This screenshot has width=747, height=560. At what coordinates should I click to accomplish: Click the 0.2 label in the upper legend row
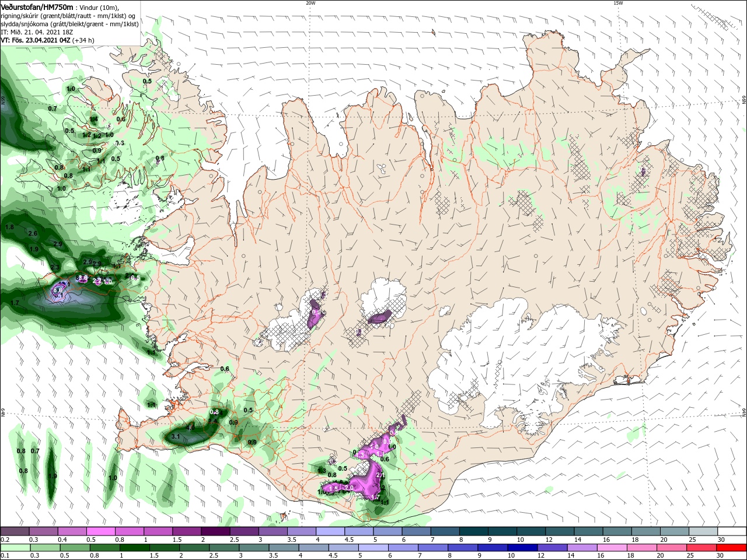tap(4, 540)
